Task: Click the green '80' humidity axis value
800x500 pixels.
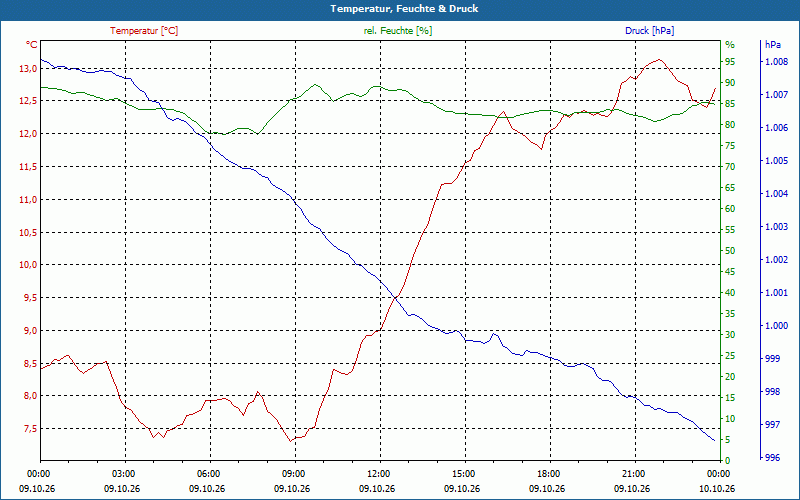Action: pyautogui.click(x=730, y=124)
